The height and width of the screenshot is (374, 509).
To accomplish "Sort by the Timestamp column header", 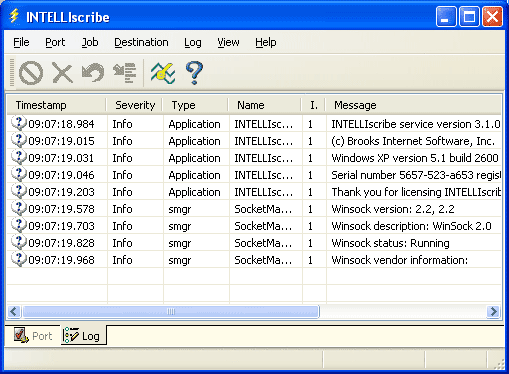I will pos(56,105).
